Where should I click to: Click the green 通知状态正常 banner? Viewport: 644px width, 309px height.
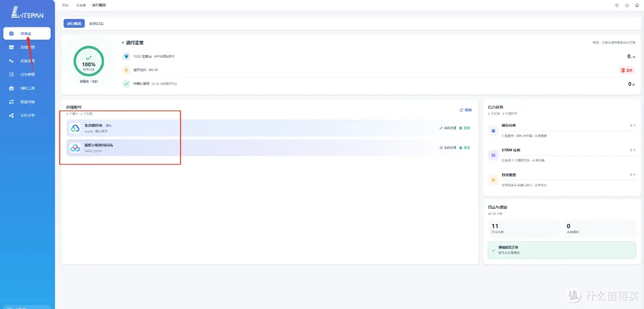(562, 250)
